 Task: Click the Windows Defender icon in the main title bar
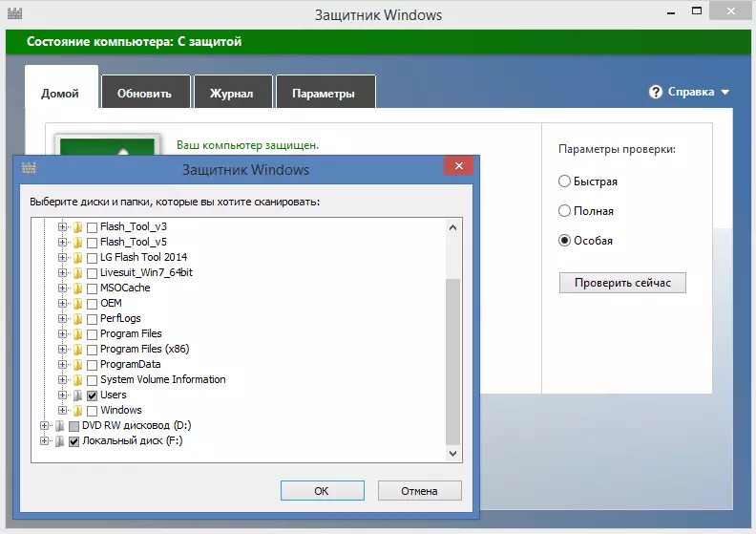tap(14, 13)
